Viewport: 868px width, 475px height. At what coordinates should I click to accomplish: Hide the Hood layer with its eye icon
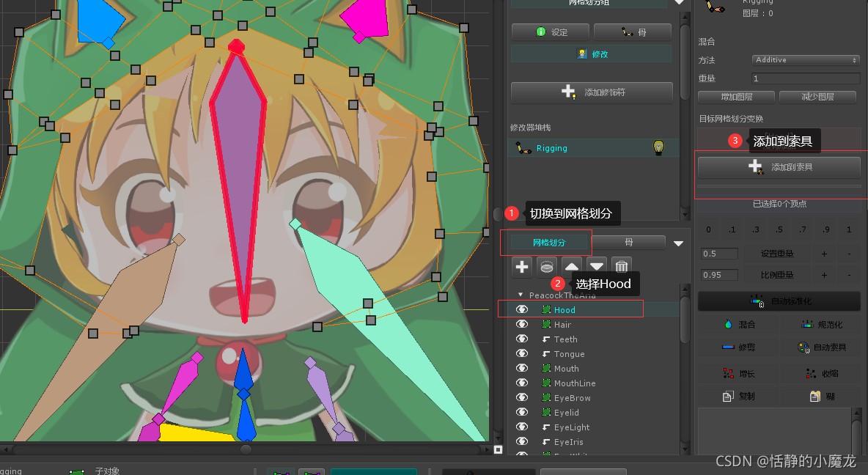[x=522, y=309]
